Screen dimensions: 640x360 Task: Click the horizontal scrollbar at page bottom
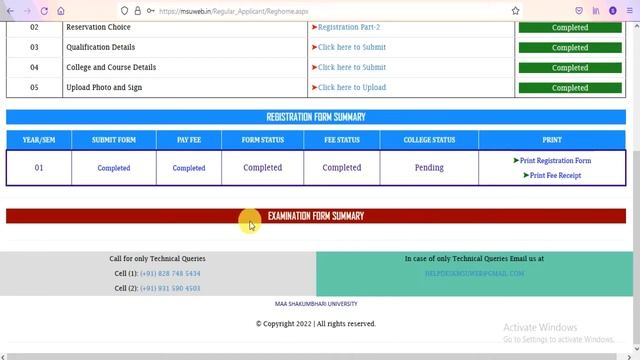pyautogui.click(x=312, y=357)
